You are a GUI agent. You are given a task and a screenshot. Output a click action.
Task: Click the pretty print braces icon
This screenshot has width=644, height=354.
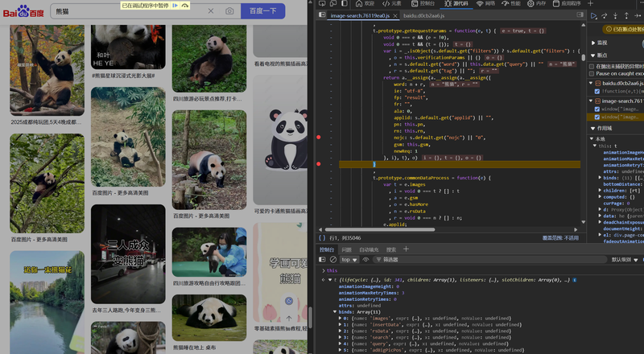(322, 238)
